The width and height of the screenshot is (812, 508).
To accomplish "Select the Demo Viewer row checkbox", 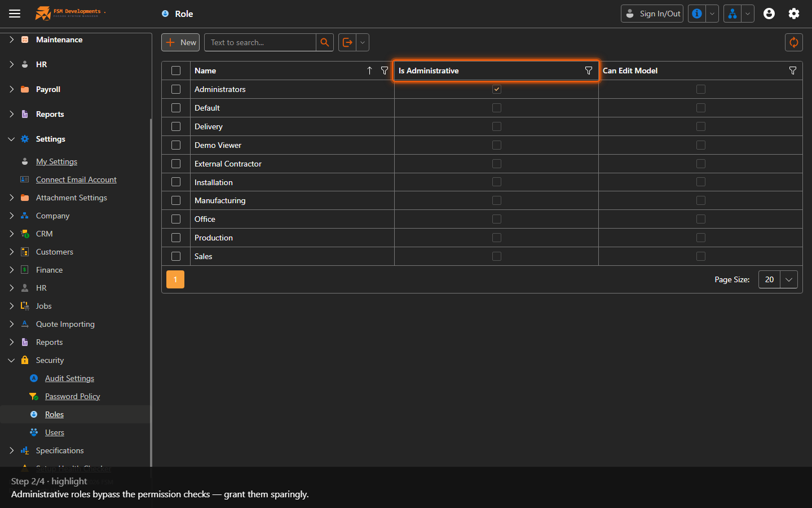I will click(176, 145).
